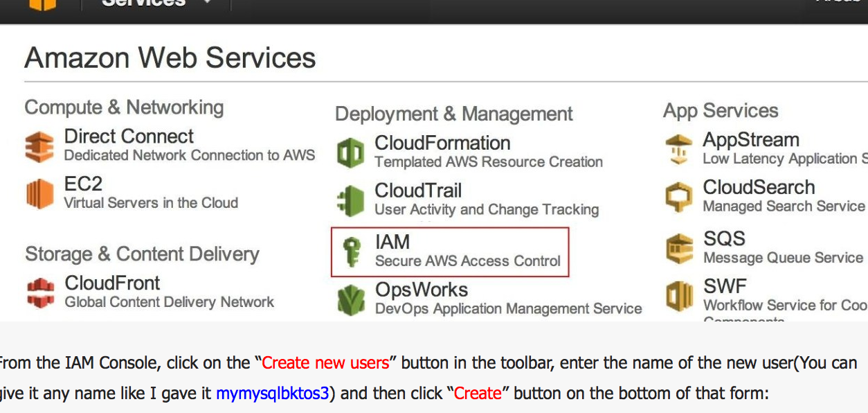The image size is (868, 413).
Task: Open the Services dropdown menu
Action: (156, 3)
